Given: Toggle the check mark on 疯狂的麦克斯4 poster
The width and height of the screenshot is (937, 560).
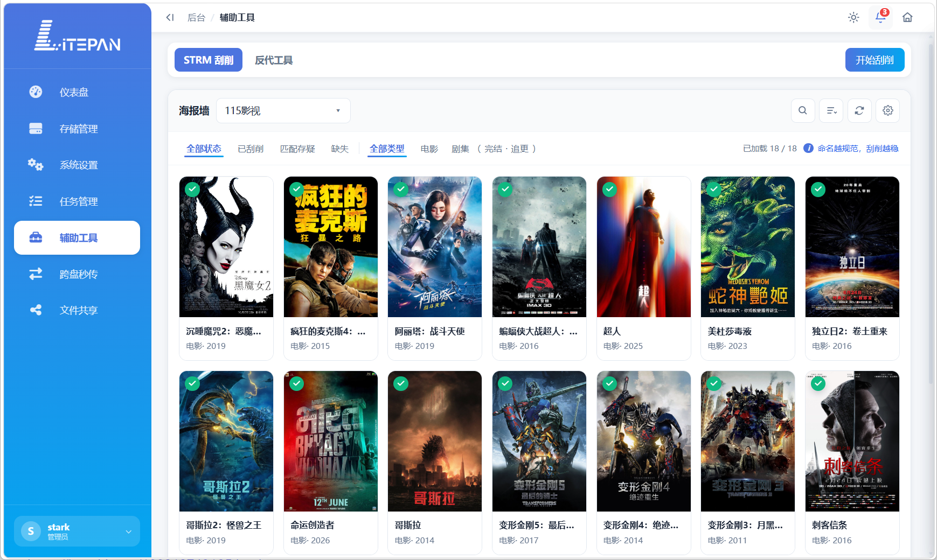Looking at the screenshot, I should coord(297,190).
